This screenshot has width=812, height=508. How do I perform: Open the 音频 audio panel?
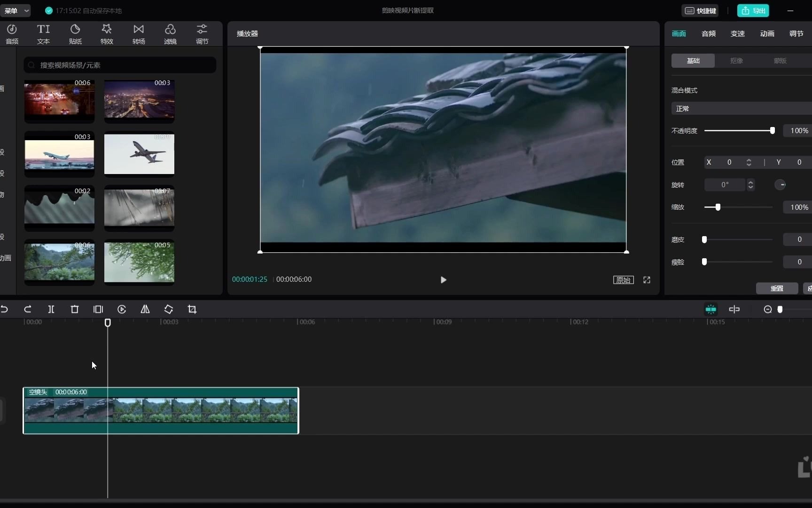[12, 34]
